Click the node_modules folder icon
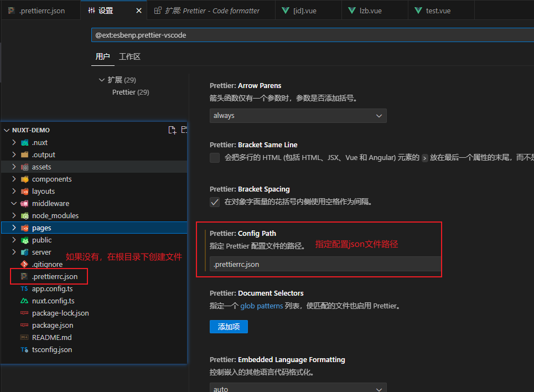 24,216
